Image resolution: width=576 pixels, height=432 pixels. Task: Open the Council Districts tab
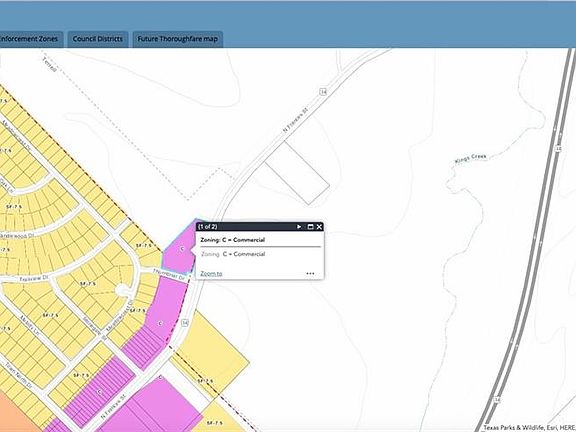[98, 39]
